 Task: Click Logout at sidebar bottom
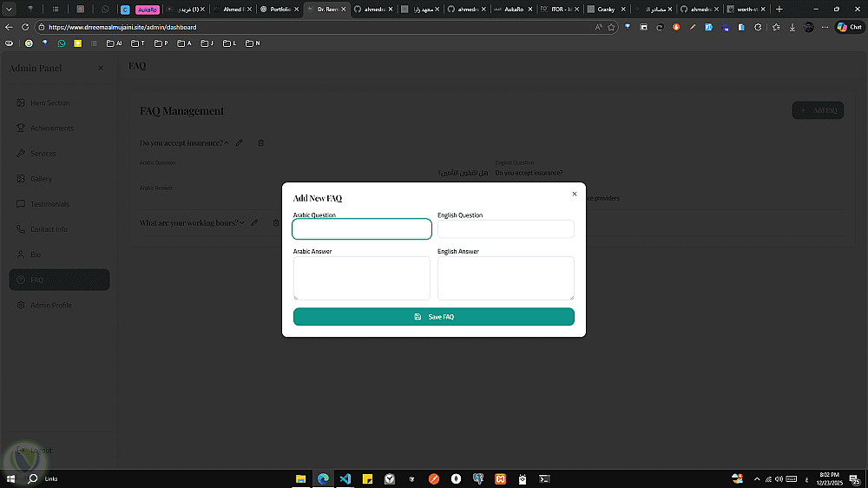pos(35,451)
